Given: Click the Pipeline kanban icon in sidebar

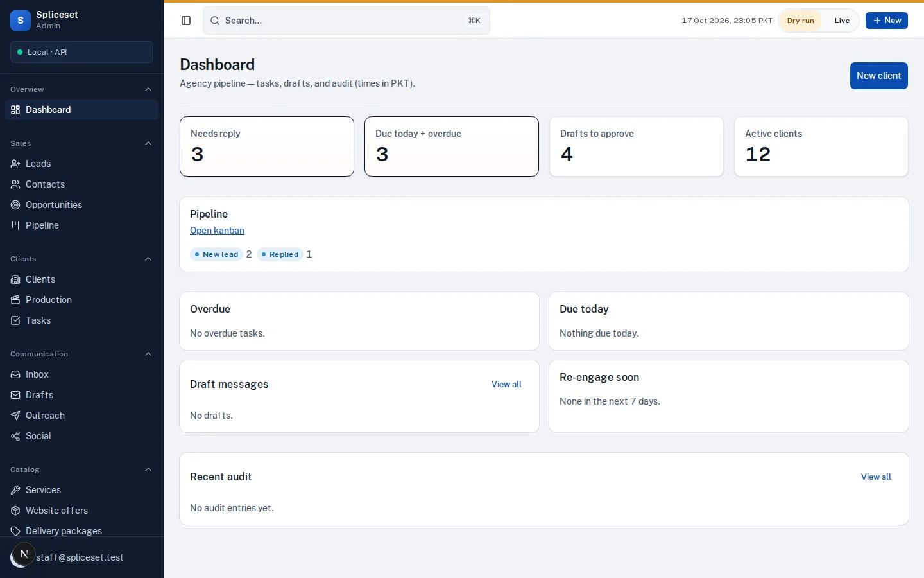Looking at the screenshot, I should pos(15,225).
